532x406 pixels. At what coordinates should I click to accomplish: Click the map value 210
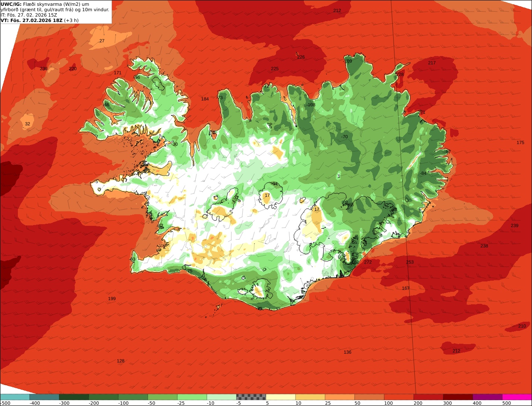[x=522, y=326]
